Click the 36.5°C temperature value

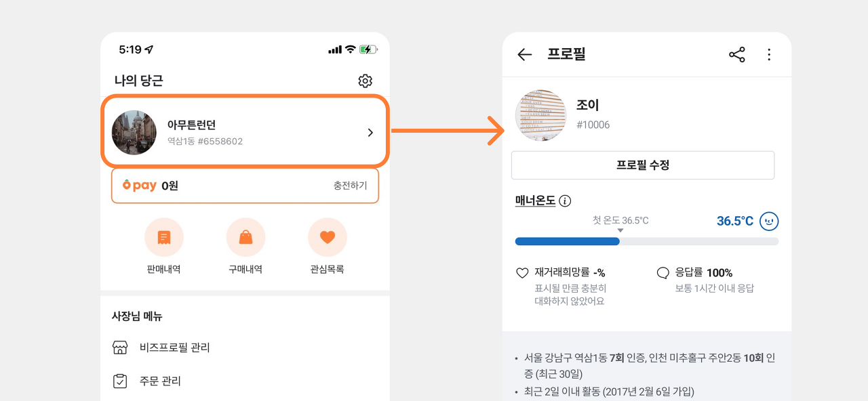tap(735, 221)
